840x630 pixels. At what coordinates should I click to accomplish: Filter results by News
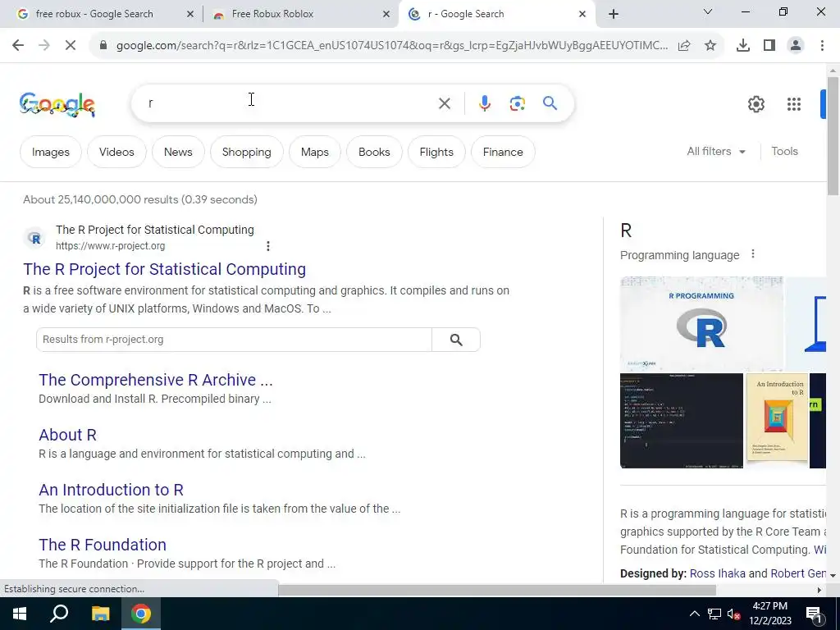(x=178, y=152)
